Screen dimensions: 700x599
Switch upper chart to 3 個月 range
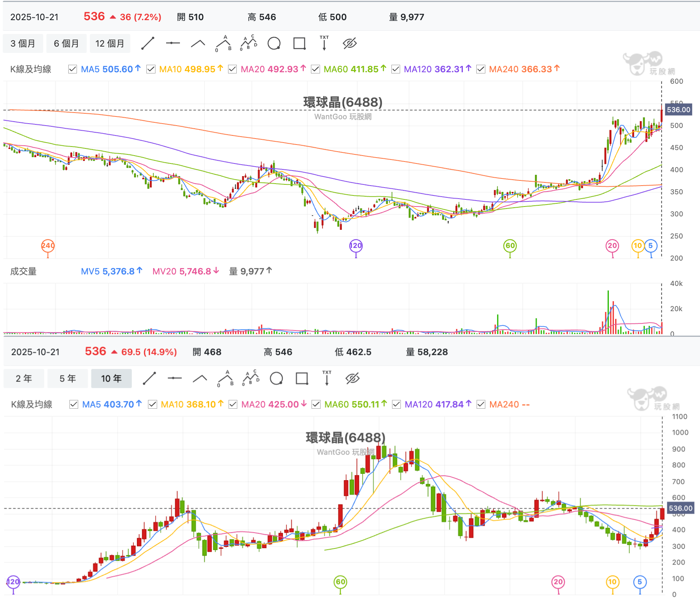click(23, 43)
